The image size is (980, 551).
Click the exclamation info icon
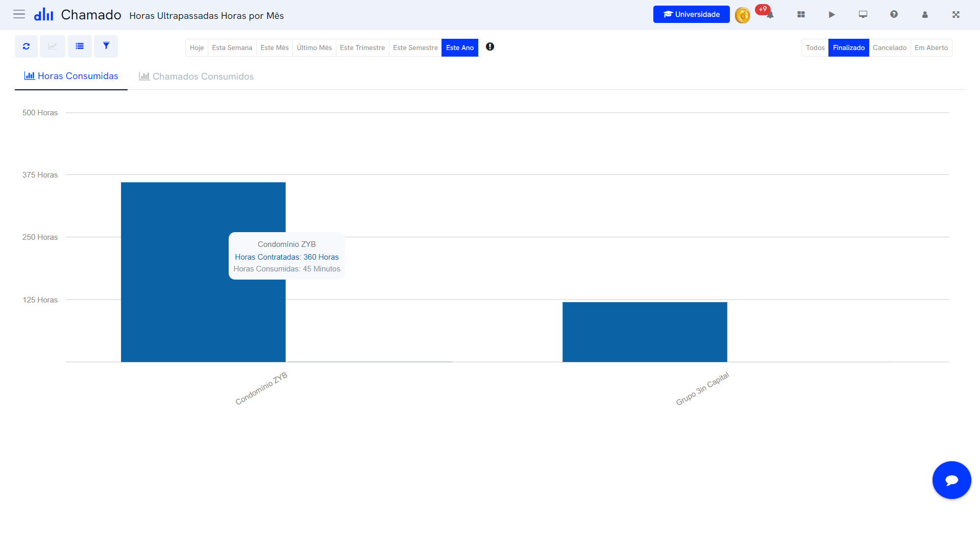click(x=490, y=47)
